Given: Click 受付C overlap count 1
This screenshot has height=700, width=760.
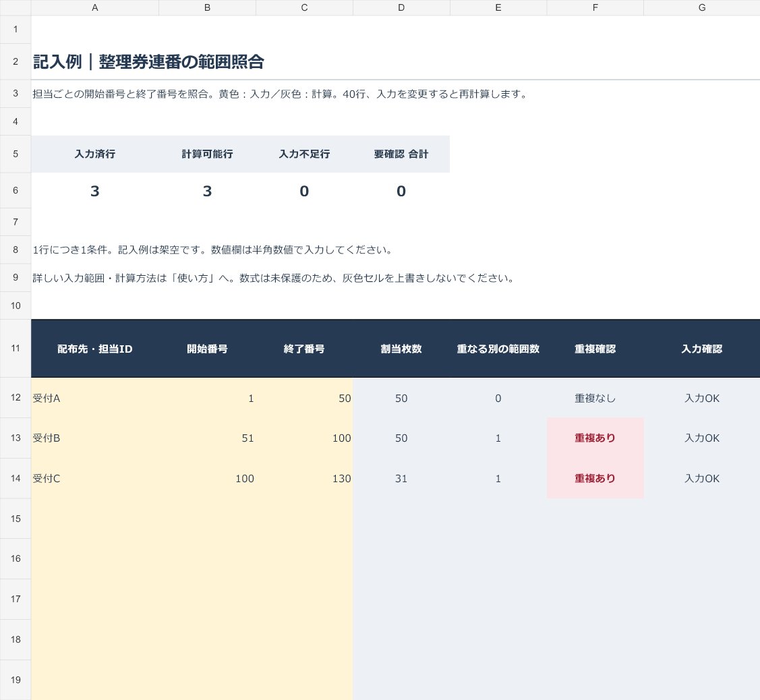Looking at the screenshot, I should point(498,478).
